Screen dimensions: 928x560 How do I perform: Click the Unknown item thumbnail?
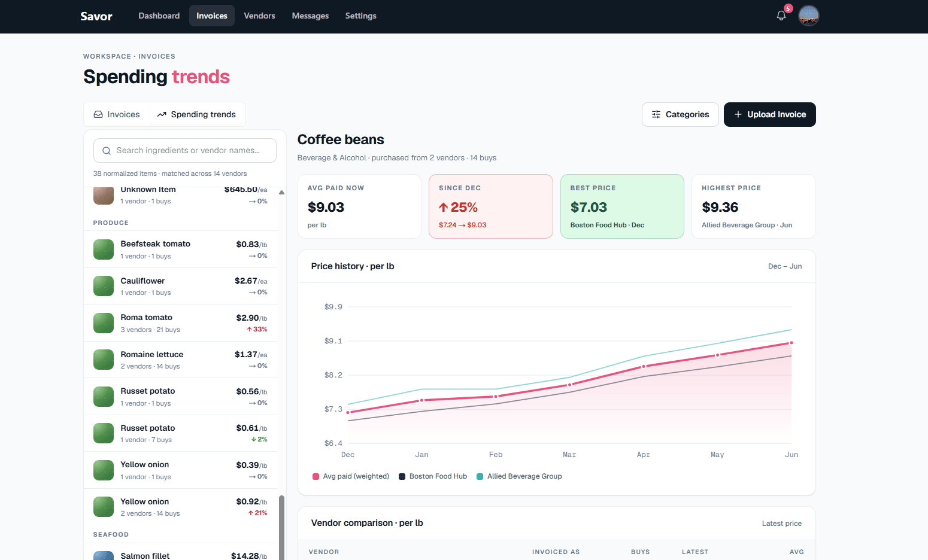click(x=104, y=196)
